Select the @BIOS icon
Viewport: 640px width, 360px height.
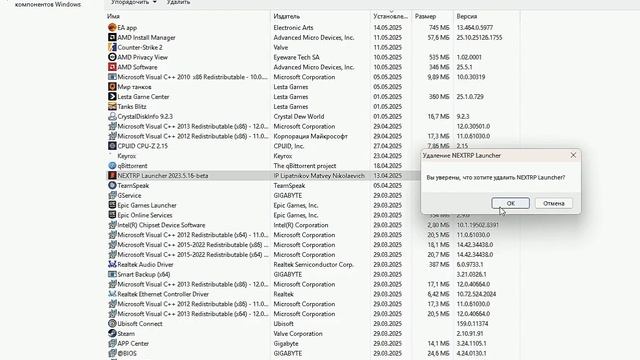click(x=112, y=353)
